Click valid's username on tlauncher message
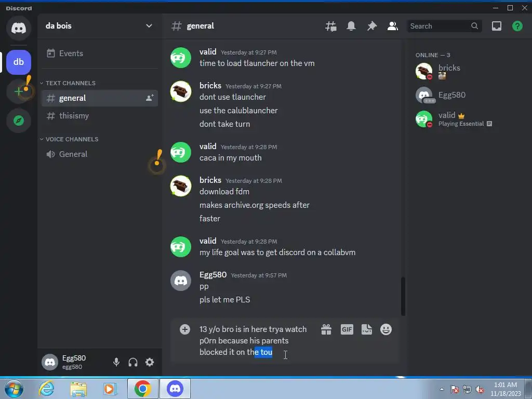The width and height of the screenshot is (532, 399). [208, 52]
